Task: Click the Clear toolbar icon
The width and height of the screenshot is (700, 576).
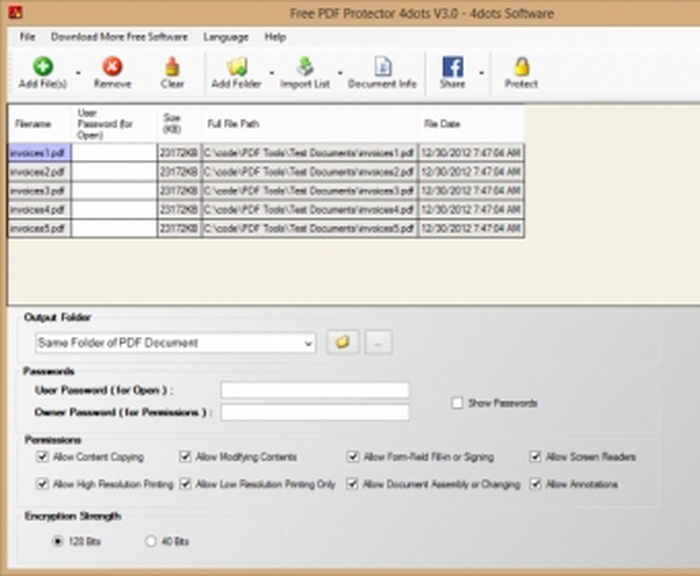Action: point(172,67)
